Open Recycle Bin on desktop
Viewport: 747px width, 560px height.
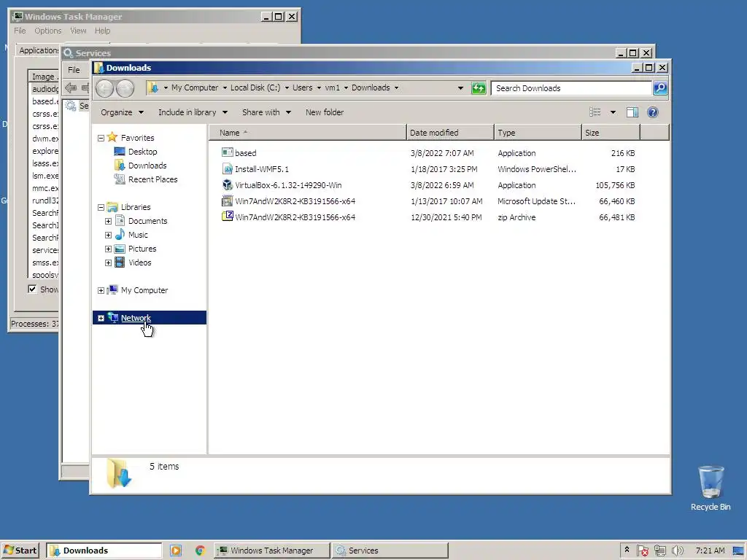coord(711,488)
